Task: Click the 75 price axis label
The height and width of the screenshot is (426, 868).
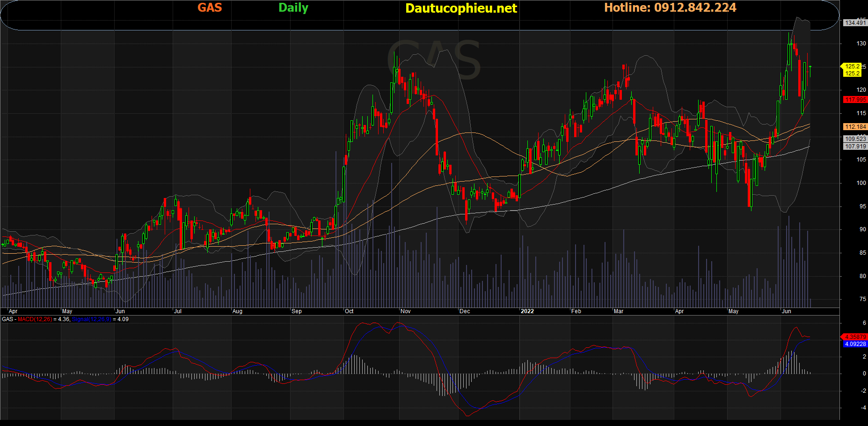Action: (862, 299)
